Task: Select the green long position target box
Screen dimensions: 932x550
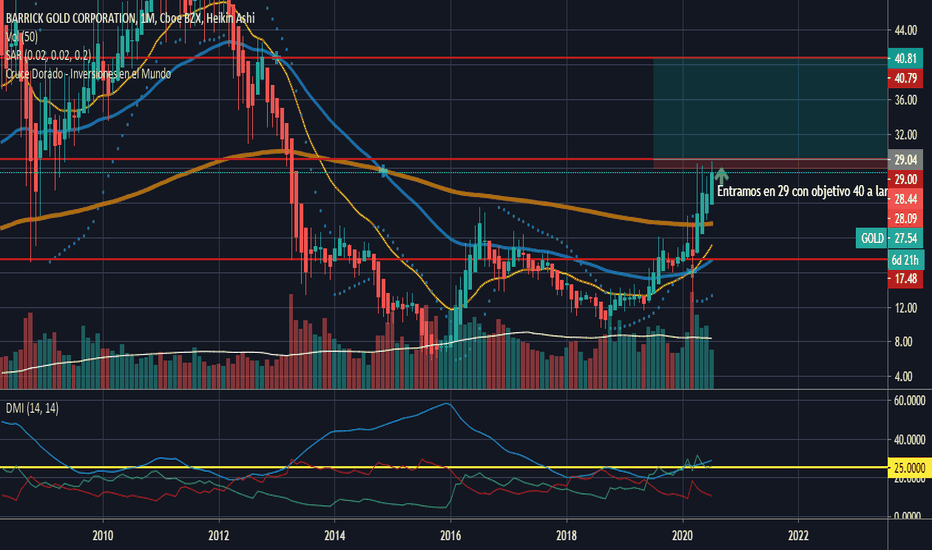Action: [x=770, y=109]
